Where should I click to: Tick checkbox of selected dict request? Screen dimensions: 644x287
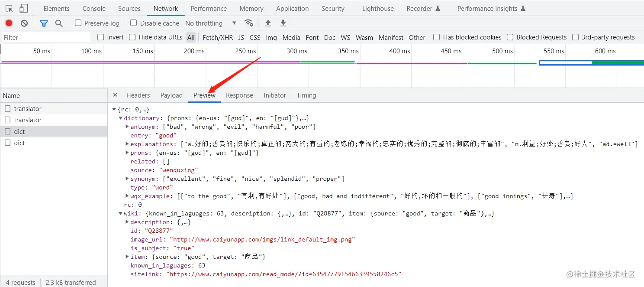coord(8,131)
